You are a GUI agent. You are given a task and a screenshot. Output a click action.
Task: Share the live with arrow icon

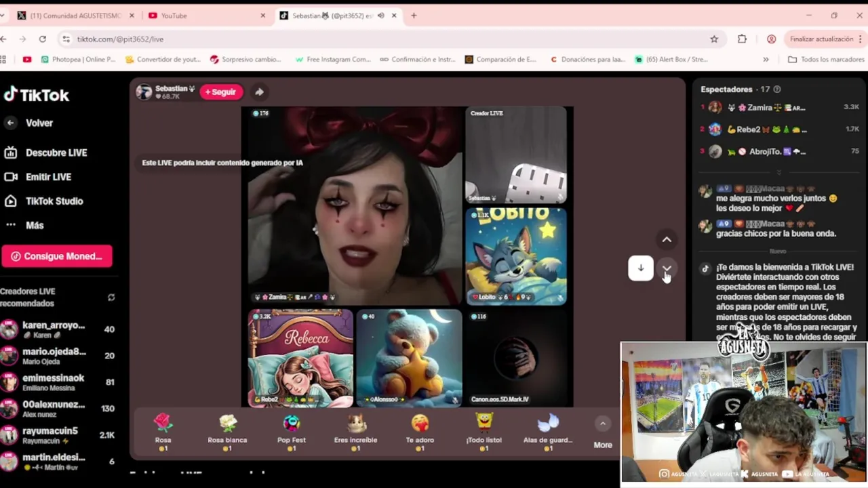click(259, 92)
